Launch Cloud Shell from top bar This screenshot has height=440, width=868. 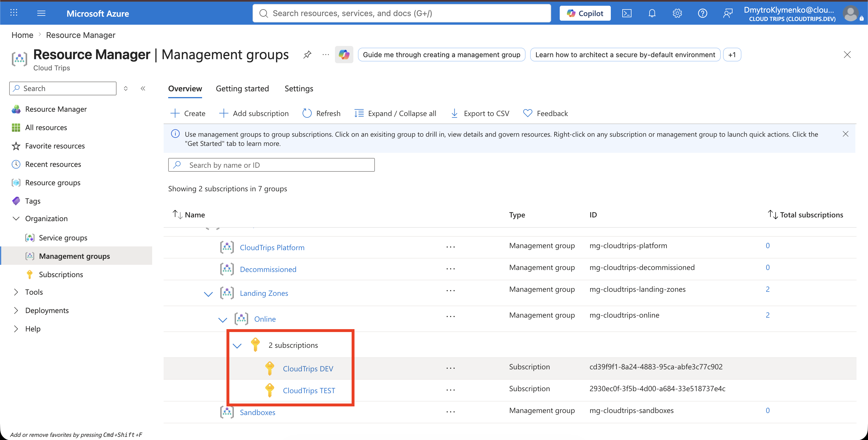tap(626, 13)
